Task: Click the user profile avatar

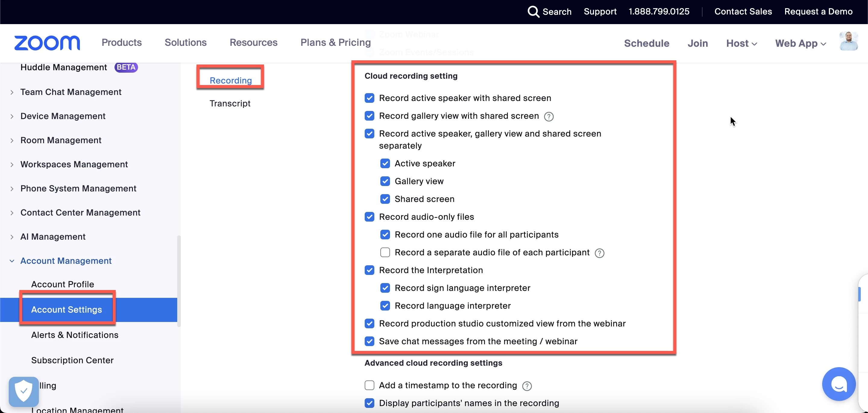Action: coord(848,42)
